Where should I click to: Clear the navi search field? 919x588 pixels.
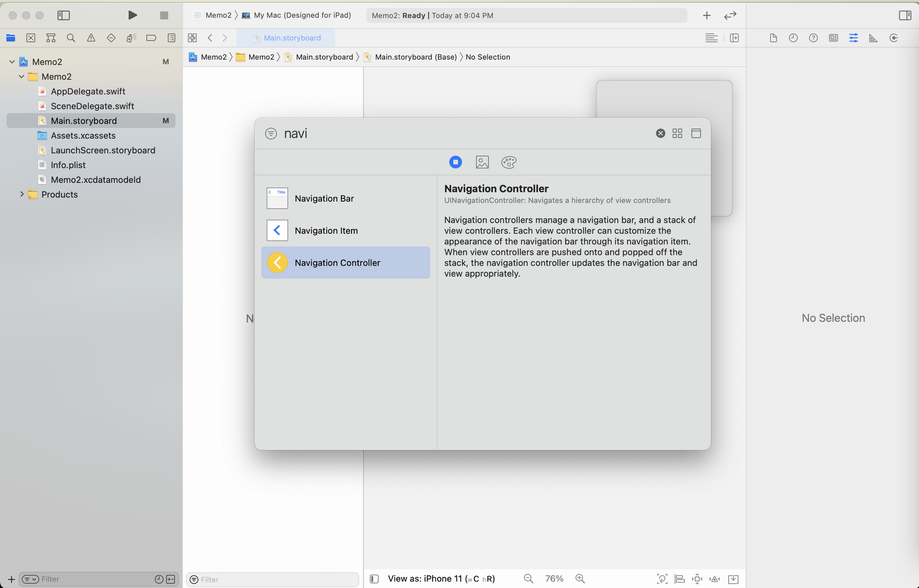point(660,133)
